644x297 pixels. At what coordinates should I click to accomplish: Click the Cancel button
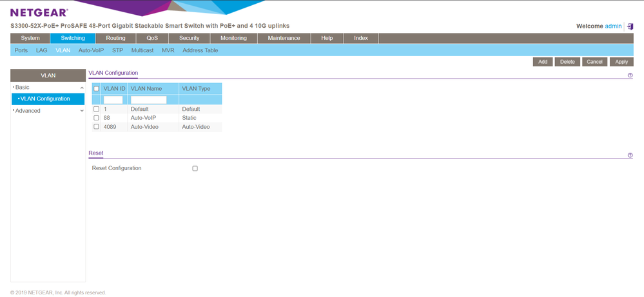pyautogui.click(x=594, y=62)
